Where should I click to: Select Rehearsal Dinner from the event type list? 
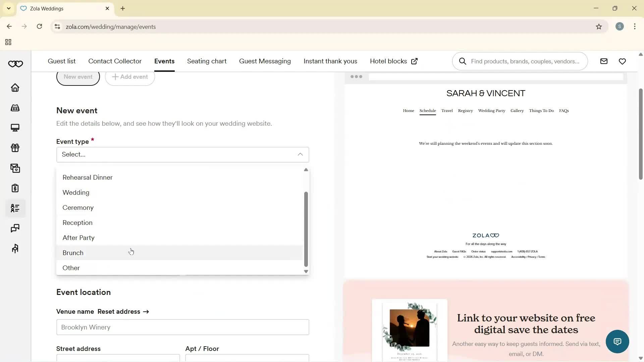(x=87, y=177)
